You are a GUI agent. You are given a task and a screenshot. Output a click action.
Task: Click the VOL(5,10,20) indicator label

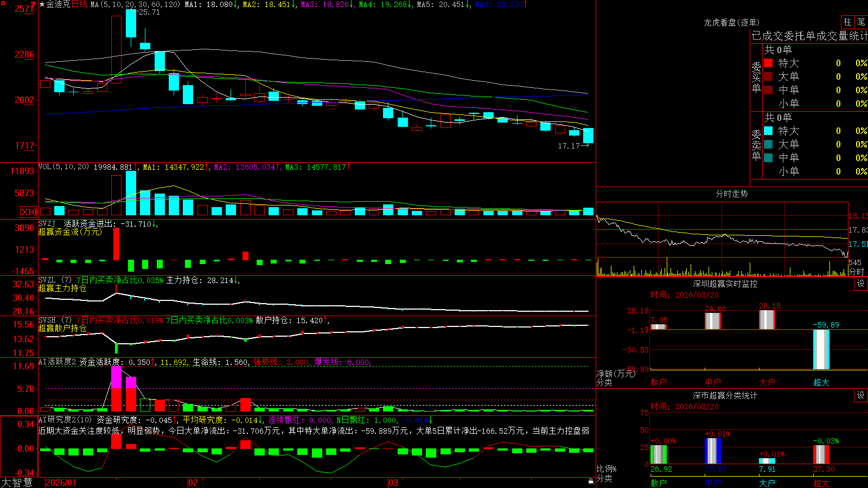[63, 167]
